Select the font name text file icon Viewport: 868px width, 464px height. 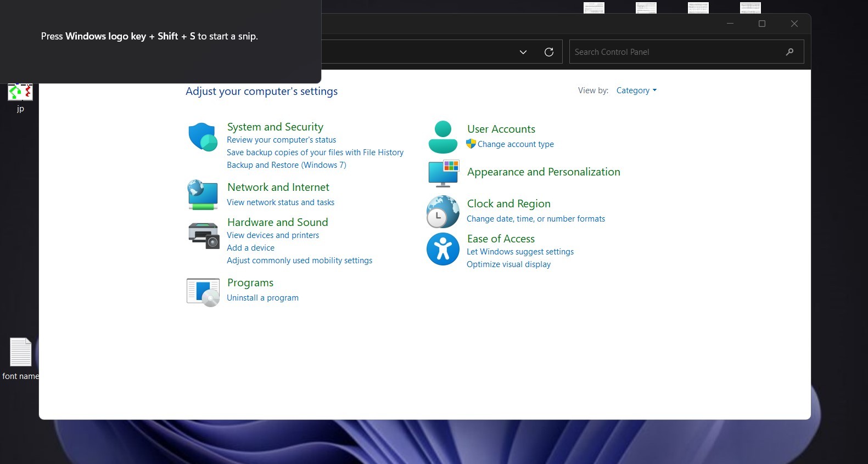tap(20, 359)
